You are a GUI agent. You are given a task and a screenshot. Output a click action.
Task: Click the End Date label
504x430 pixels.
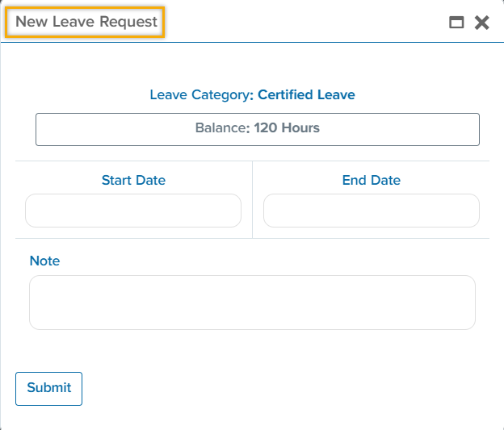tap(372, 181)
